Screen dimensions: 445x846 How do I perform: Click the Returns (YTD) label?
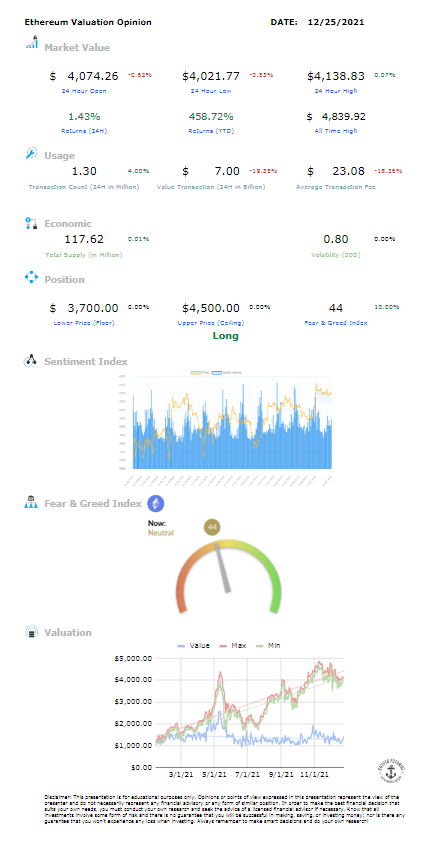click(x=211, y=131)
